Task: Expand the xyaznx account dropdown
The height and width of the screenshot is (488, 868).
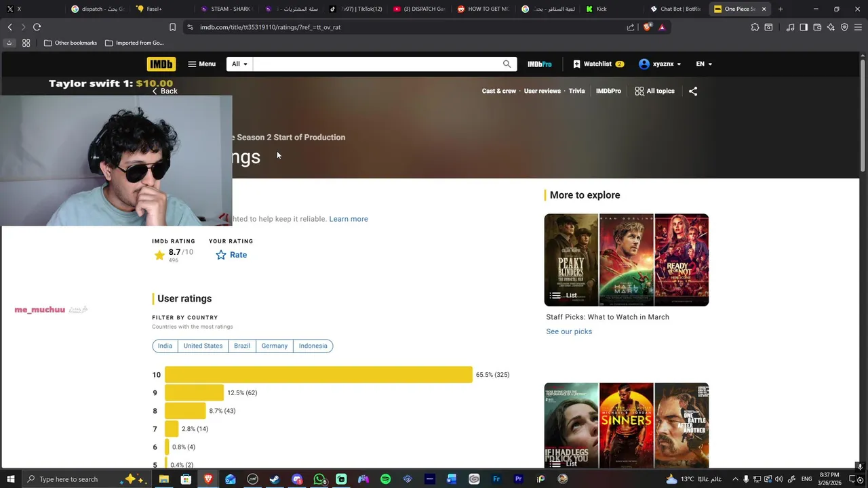Action: tap(660, 64)
